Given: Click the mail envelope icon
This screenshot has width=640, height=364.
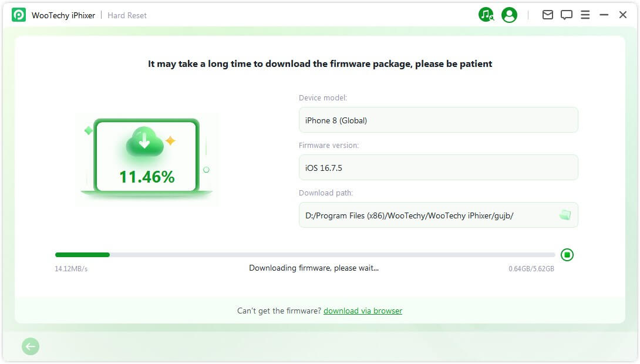Looking at the screenshot, I should click(x=548, y=15).
